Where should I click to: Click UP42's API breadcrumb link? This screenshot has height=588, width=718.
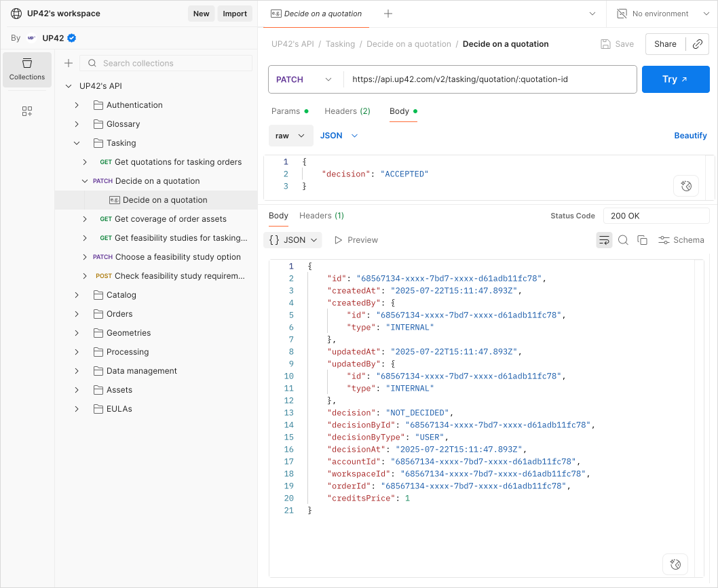292,44
